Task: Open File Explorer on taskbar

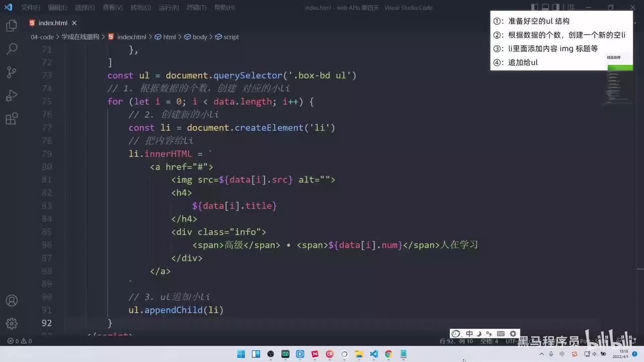Action: (359, 354)
